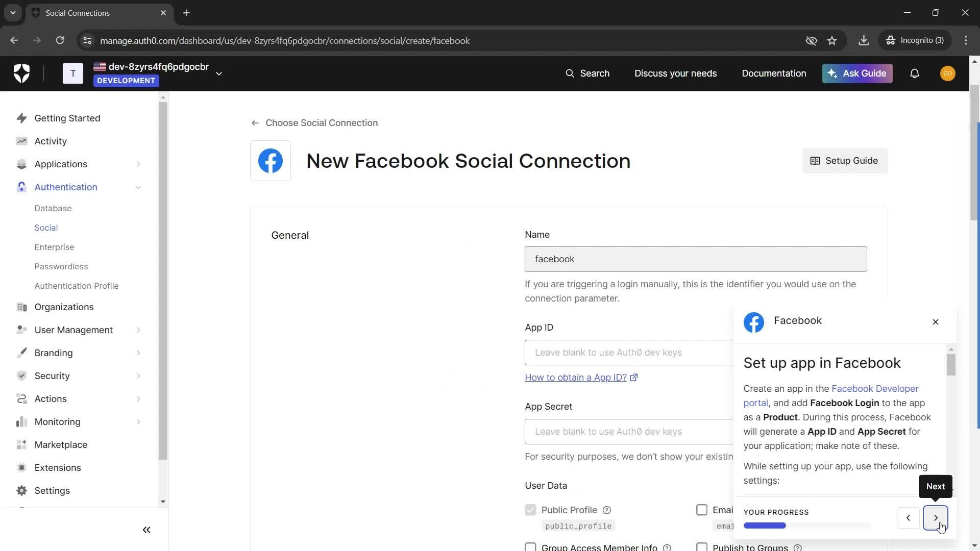The height and width of the screenshot is (551, 980).
Task: Open Enterprise connections
Action: [x=54, y=247]
